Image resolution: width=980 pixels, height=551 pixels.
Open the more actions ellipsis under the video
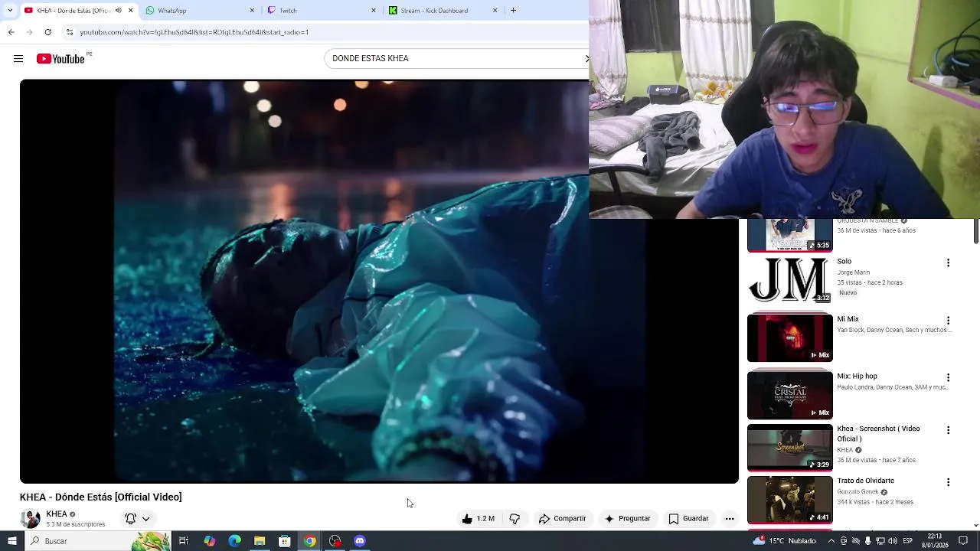(x=730, y=519)
